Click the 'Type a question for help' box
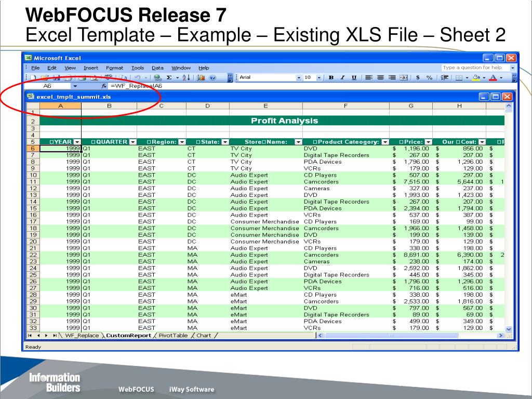 pos(475,68)
